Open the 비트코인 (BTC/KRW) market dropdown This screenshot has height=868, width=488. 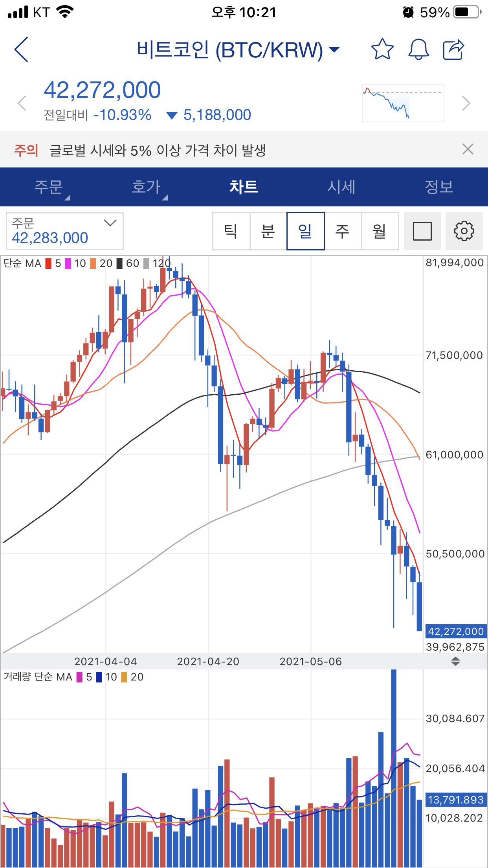click(x=238, y=50)
